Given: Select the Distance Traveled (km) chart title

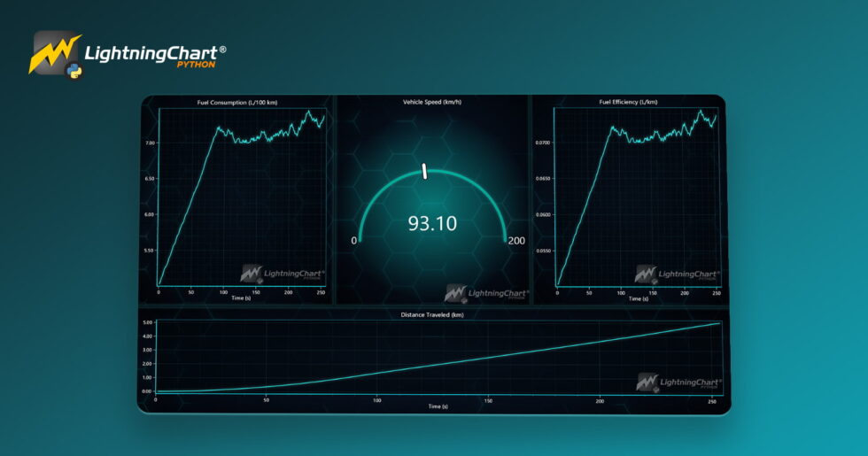Looking at the screenshot, I should pyautogui.click(x=432, y=314).
